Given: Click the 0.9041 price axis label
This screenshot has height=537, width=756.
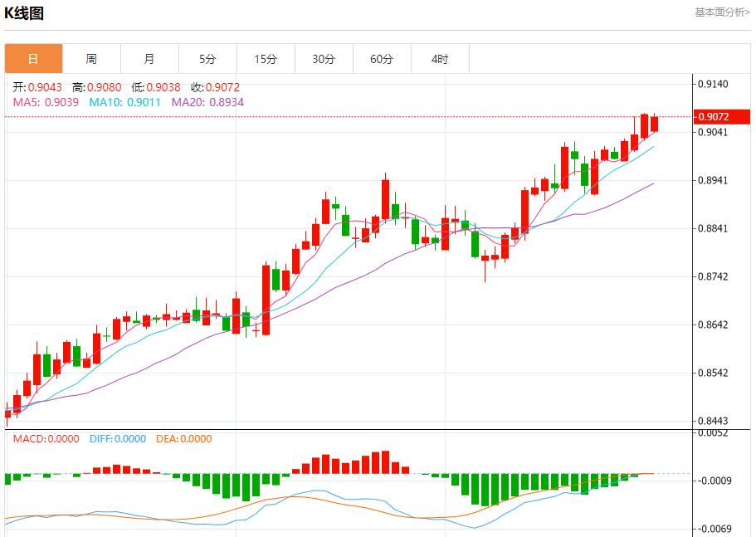Looking at the screenshot, I should (x=713, y=132).
